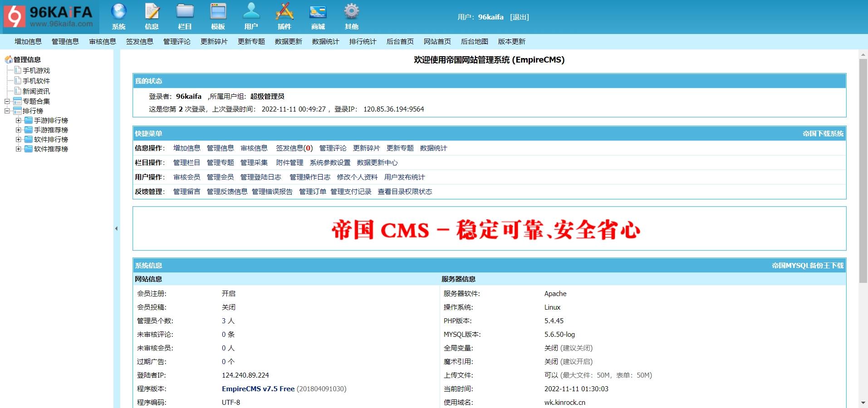Click the vertical scrollbar thumb
Screen dimensions: 868x408
[x=863, y=171]
